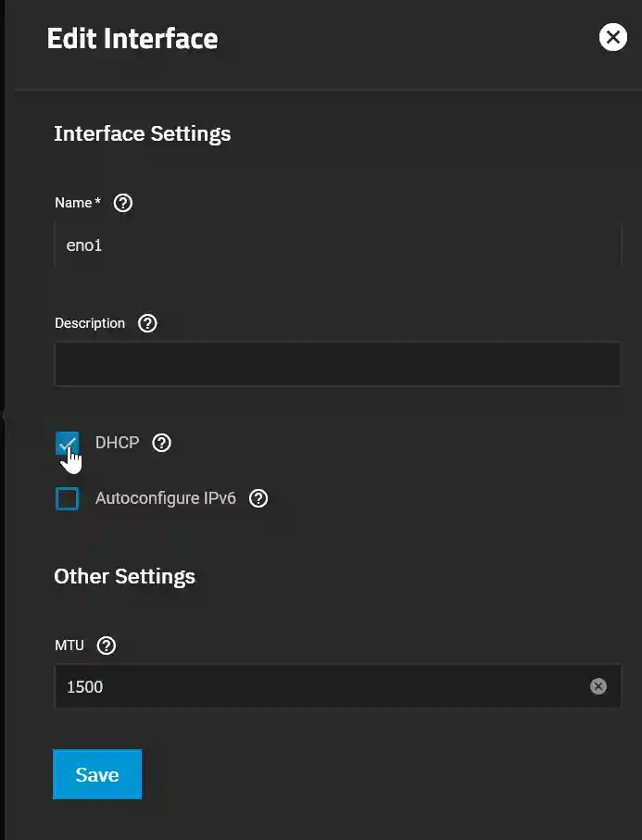Check the Autoconfigure IPv6 box
Image resolution: width=642 pixels, height=840 pixels.
pyautogui.click(x=67, y=498)
